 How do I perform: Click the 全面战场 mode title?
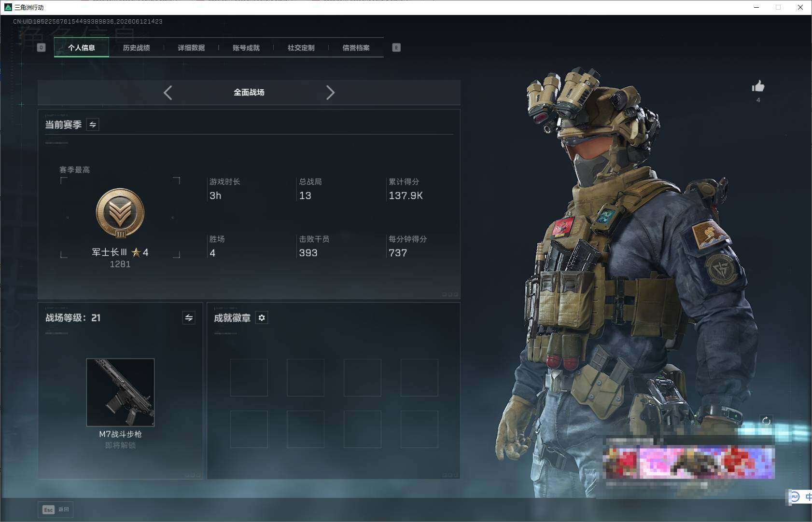click(x=249, y=92)
